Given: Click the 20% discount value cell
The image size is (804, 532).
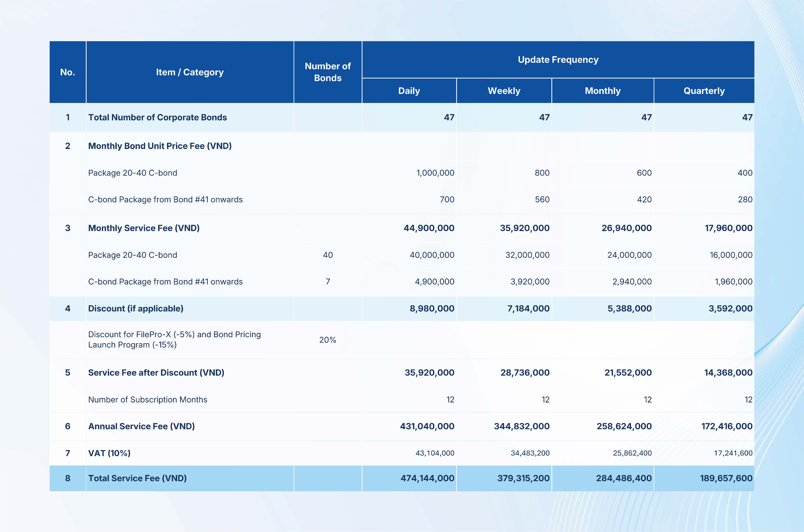Looking at the screenshot, I should pyautogui.click(x=328, y=340).
